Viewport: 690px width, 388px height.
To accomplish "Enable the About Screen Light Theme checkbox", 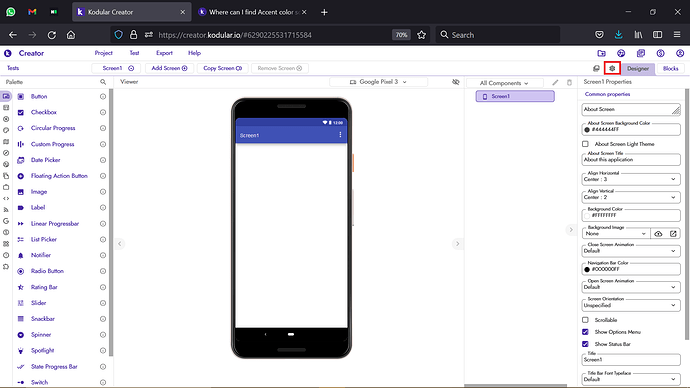I will point(585,144).
